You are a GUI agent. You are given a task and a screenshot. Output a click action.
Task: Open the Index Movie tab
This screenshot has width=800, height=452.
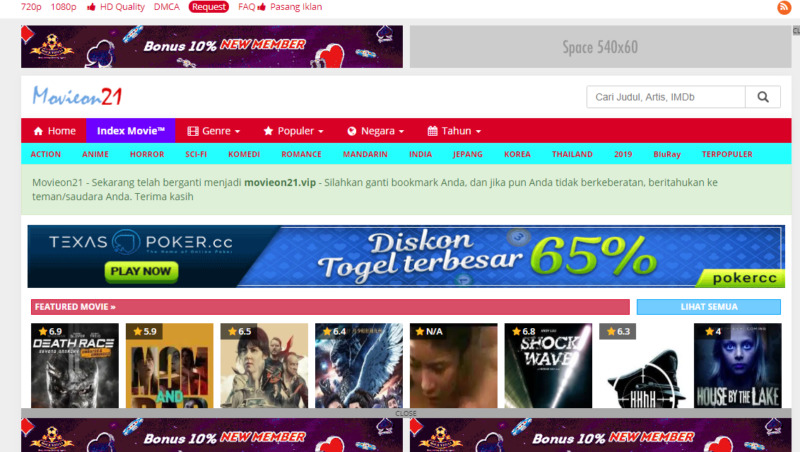click(x=131, y=131)
